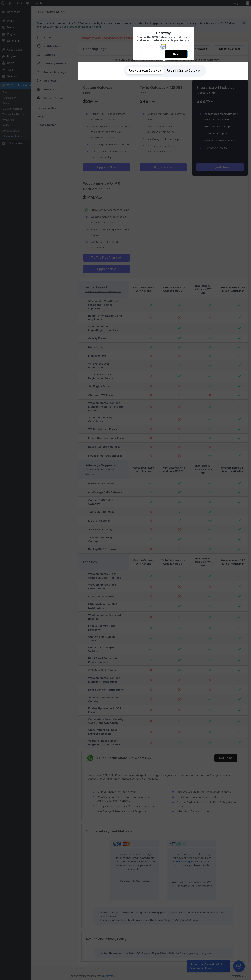Click the Gateway Settings icon in plugin navigation

tap(39, 63)
